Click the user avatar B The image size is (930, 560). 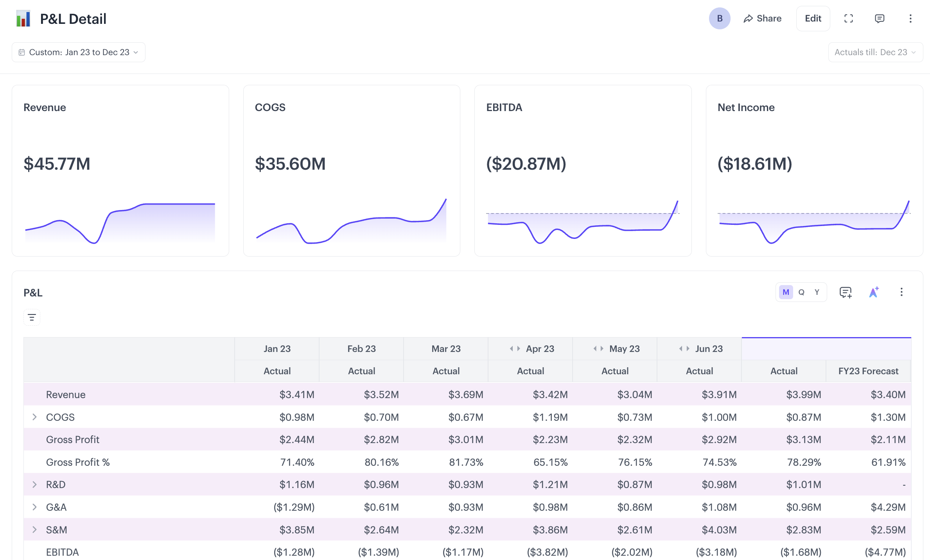[719, 18]
